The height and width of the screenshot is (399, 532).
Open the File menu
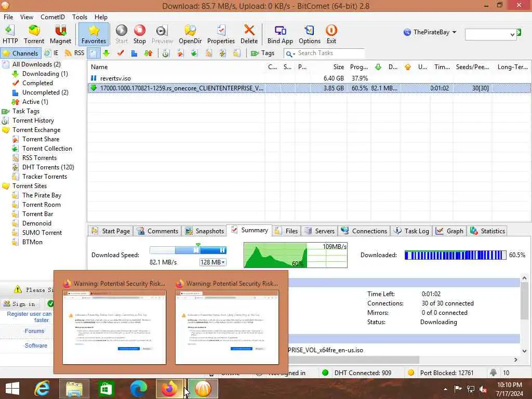(8, 17)
